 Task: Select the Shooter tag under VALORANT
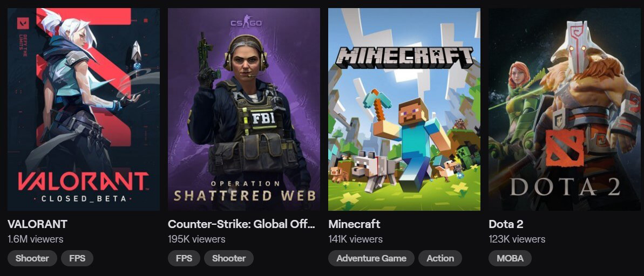click(x=32, y=258)
